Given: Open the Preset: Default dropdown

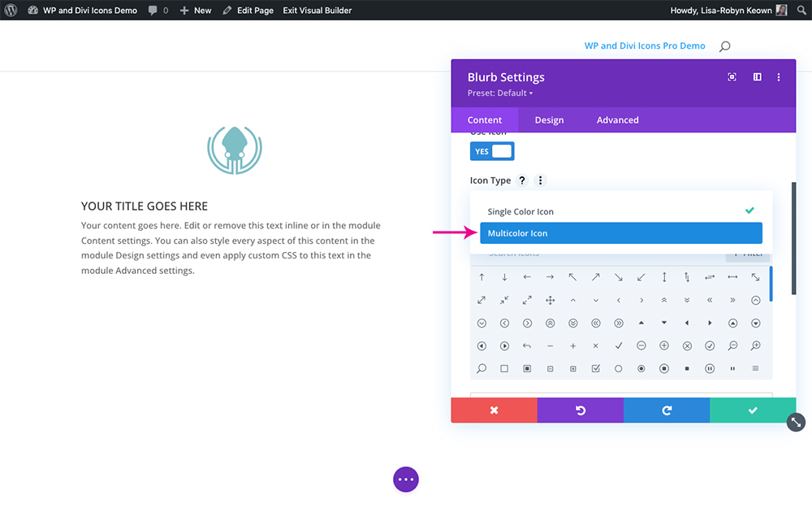Looking at the screenshot, I should 499,93.
